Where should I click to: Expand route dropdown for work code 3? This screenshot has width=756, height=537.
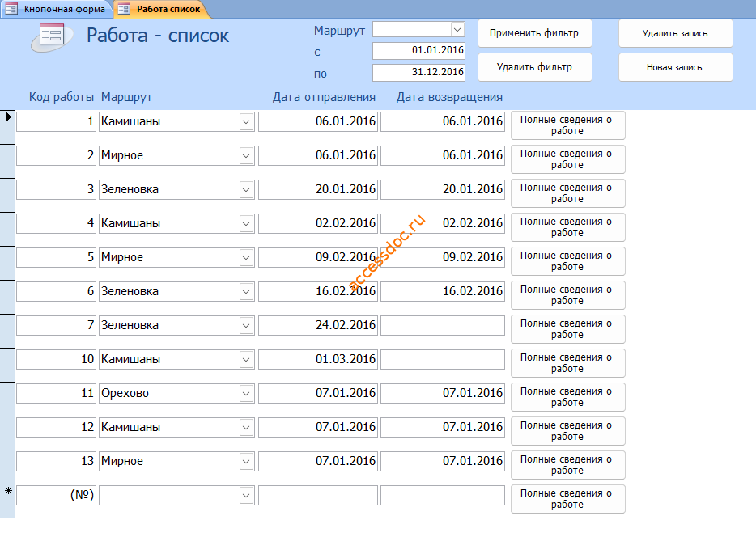click(x=246, y=190)
